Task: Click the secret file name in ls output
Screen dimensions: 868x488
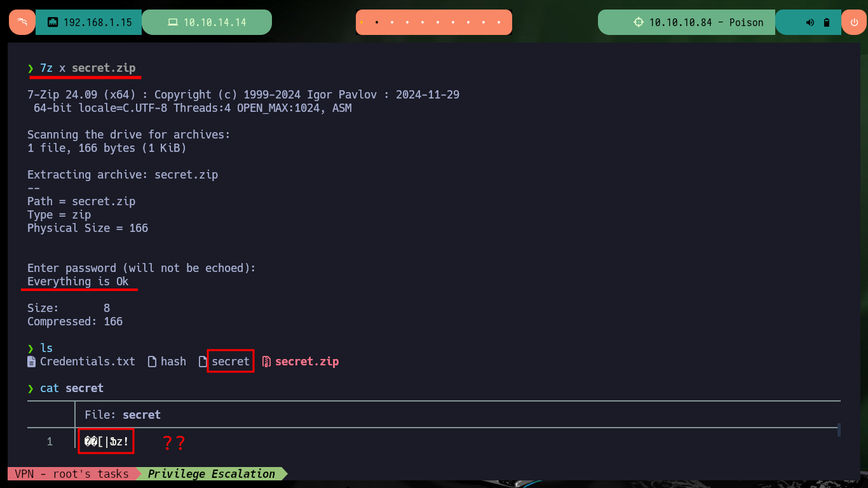Action: 231,362
